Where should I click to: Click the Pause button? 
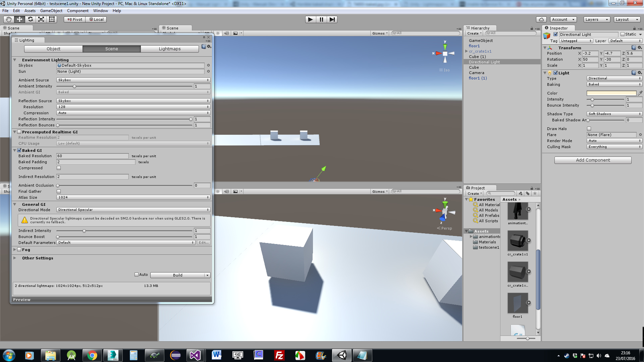tap(321, 19)
